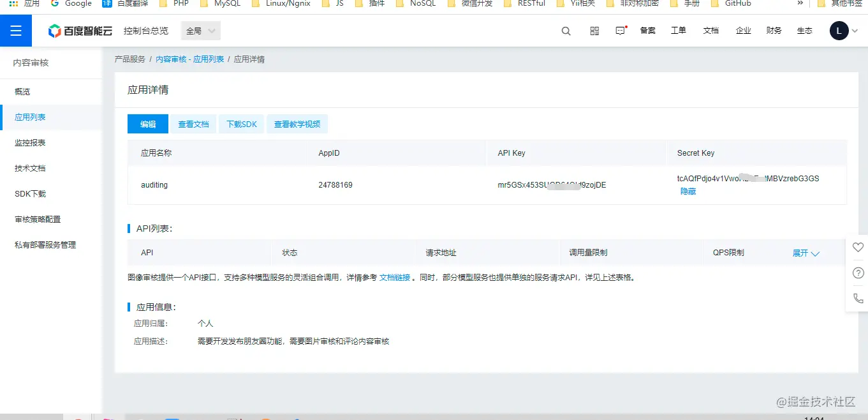Image resolution: width=868 pixels, height=420 pixels.
Task: Open 生态 in top navigation
Action: [x=805, y=31]
